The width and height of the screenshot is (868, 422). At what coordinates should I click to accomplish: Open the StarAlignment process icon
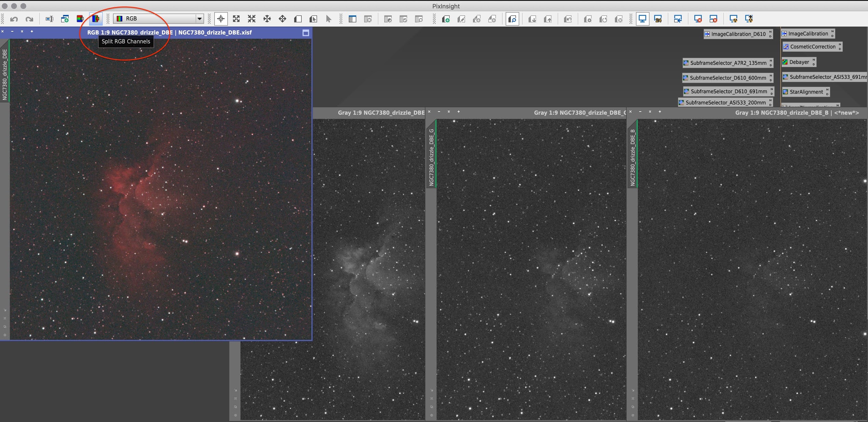pos(806,92)
